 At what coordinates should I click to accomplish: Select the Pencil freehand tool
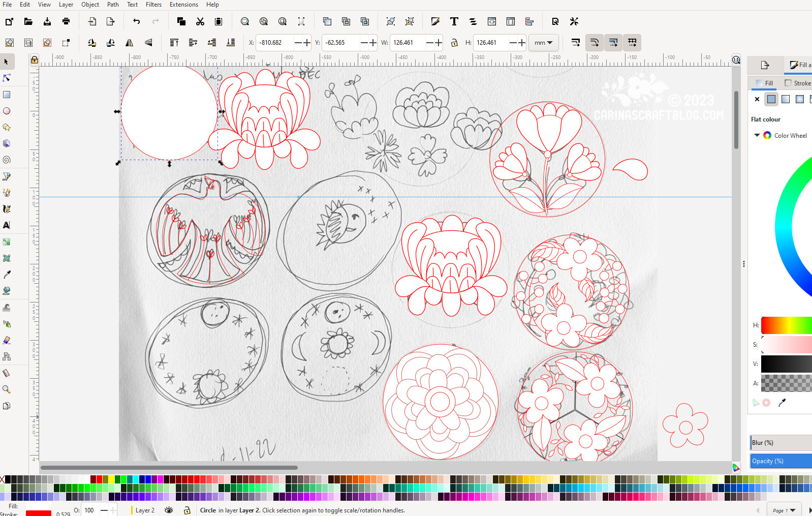point(7,193)
